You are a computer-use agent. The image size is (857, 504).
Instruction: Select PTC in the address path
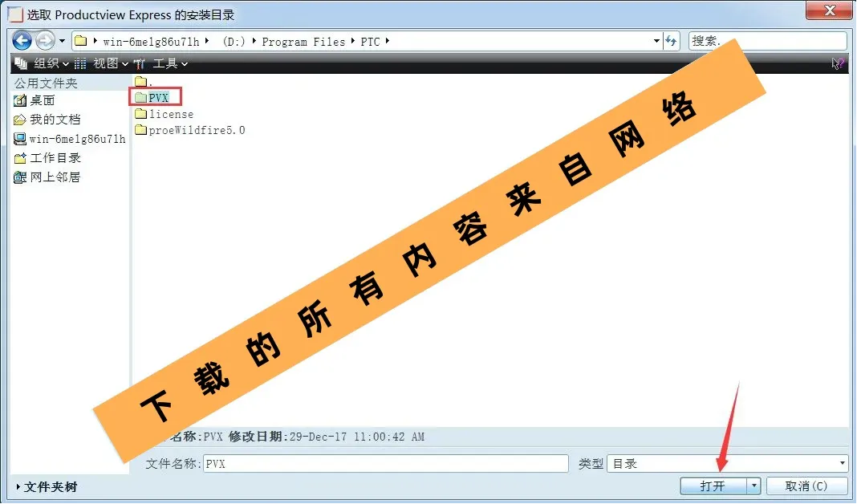pos(370,42)
